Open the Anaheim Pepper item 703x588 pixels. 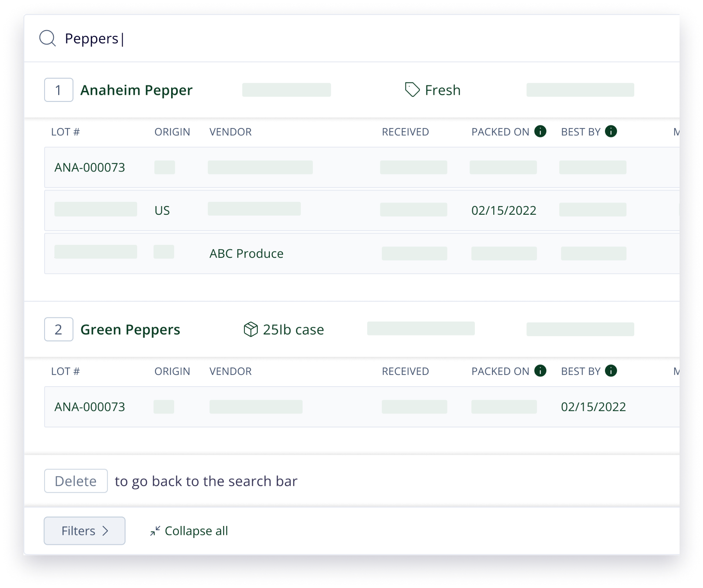pyautogui.click(x=136, y=90)
